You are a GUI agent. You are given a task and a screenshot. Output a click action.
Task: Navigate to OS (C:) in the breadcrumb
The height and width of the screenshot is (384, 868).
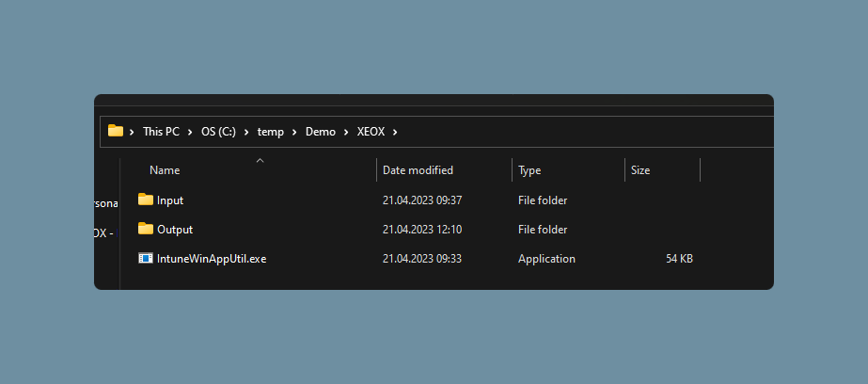pyautogui.click(x=219, y=132)
